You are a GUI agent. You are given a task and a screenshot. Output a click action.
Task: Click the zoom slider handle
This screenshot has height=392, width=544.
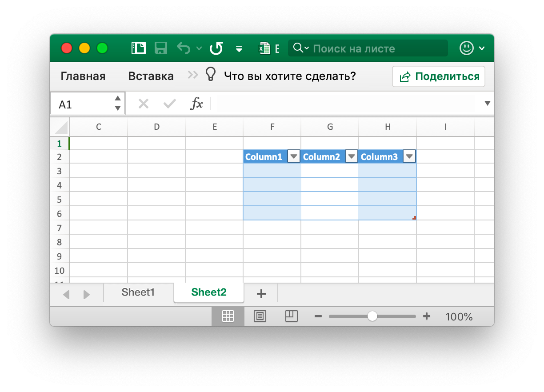pyautogui.click(x=372, y=316)
